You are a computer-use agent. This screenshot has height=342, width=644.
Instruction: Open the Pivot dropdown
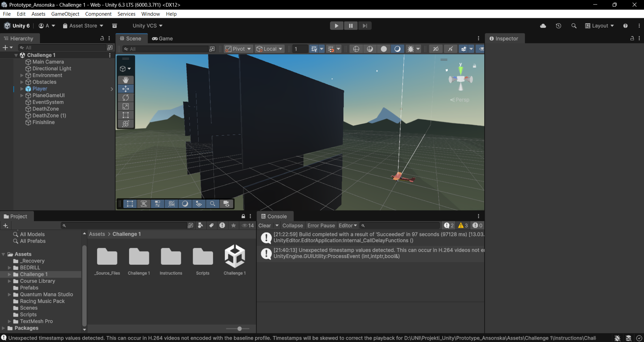point(238,49)
